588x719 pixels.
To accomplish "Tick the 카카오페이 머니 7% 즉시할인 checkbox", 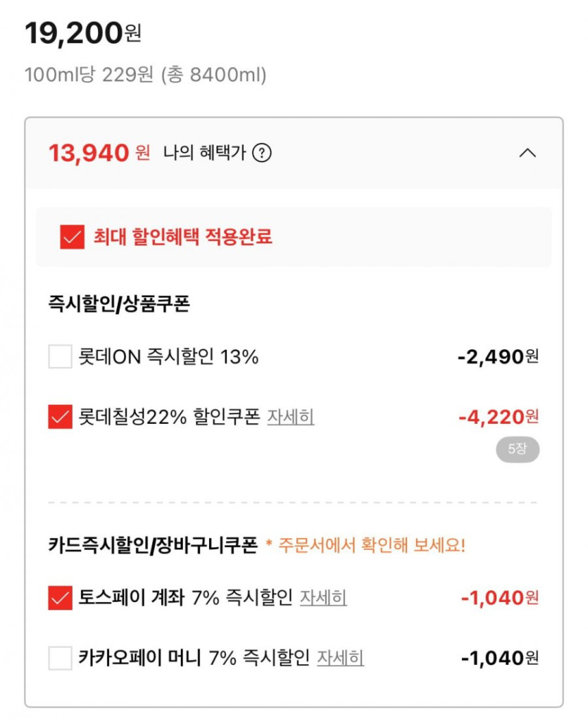I will pyautogui.click(x=60, y=658).
